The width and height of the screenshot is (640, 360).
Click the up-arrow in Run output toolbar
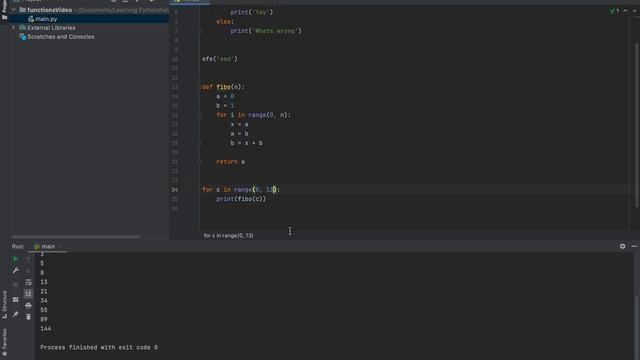point(28,259)
